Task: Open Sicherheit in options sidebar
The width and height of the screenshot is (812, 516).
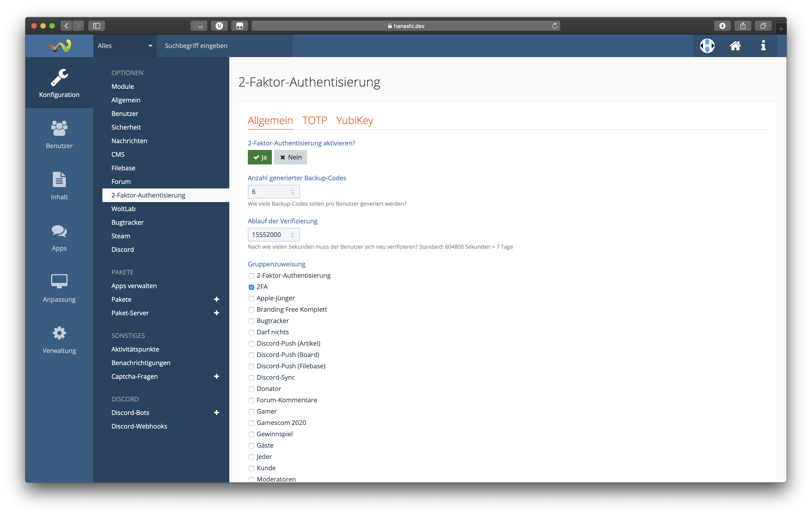Action: 126,127
